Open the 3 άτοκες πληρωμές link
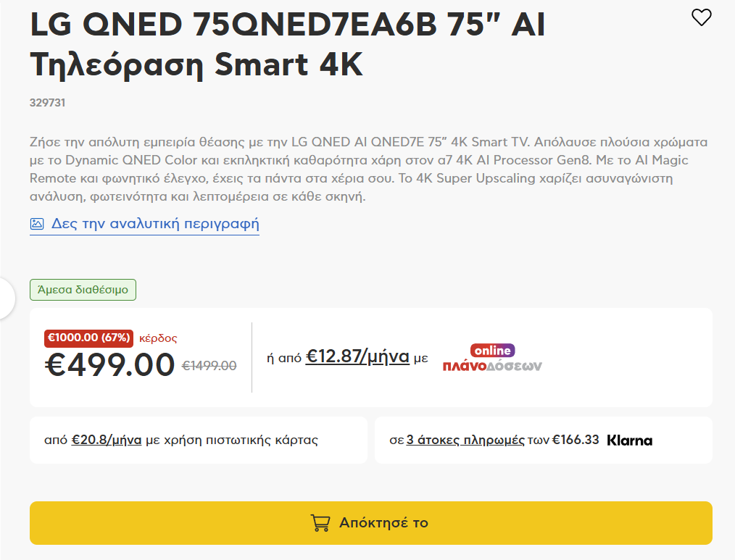The image size is (735, 560). point(465,440)
